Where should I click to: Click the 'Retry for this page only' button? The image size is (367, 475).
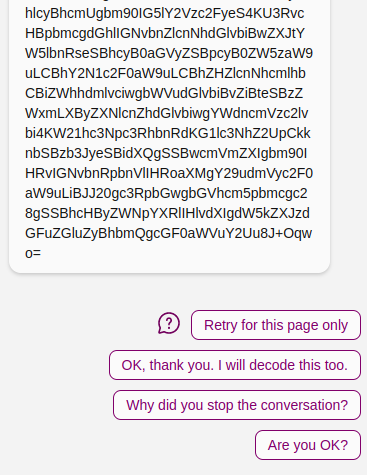click(276, 325)
